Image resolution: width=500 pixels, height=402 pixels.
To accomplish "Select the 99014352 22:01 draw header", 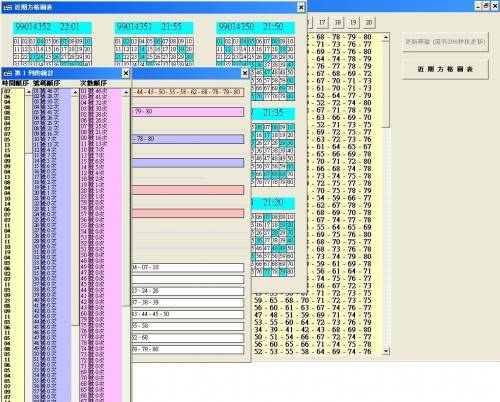I will point(52,27).
